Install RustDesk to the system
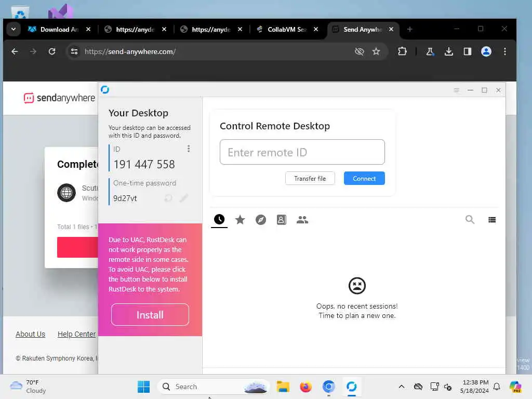 (x=150, y=315)
